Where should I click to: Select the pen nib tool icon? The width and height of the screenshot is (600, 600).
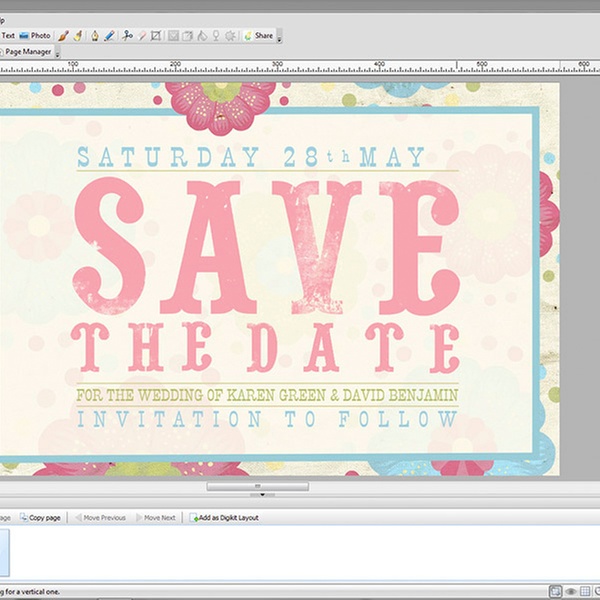(94, 35)
